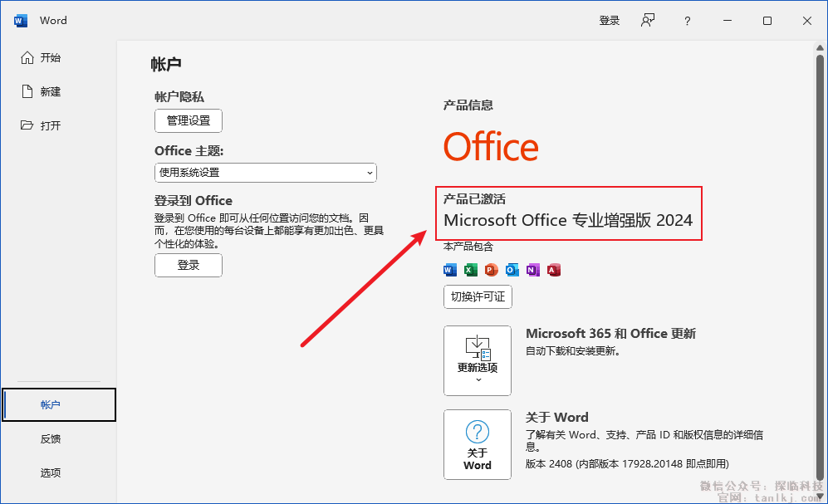Click the 帐户隐私 heading
The height and width of the screenshot is (504, 828).
pyautogui.click(x=179, y=97)
